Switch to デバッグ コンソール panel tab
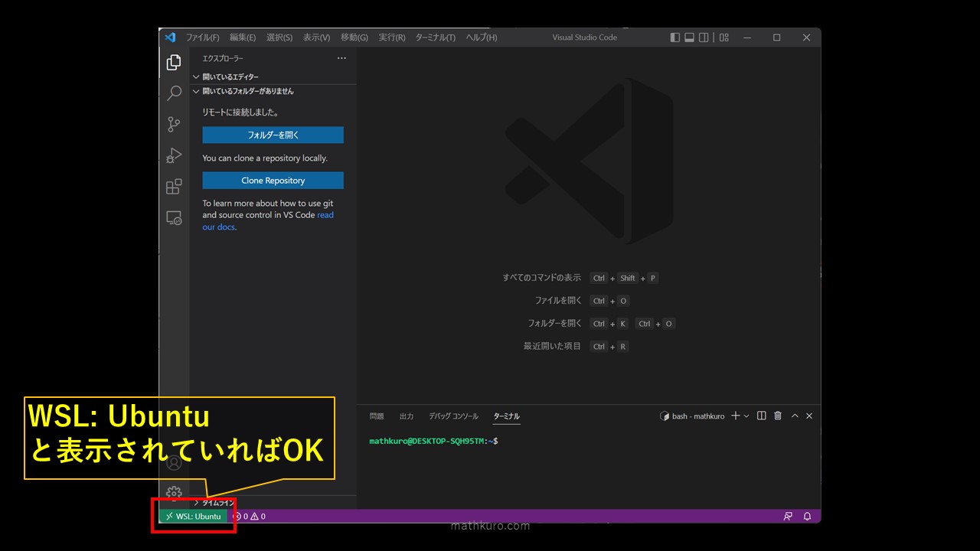980x551 pixels. pyautogui.click(x=453, y=416)
